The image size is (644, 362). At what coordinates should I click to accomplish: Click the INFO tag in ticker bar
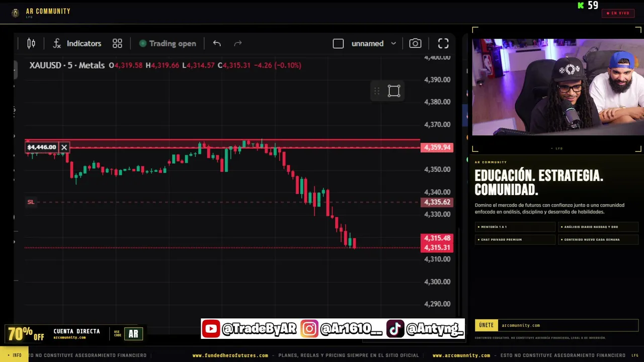pyautogui.click(x=15, y=355)
